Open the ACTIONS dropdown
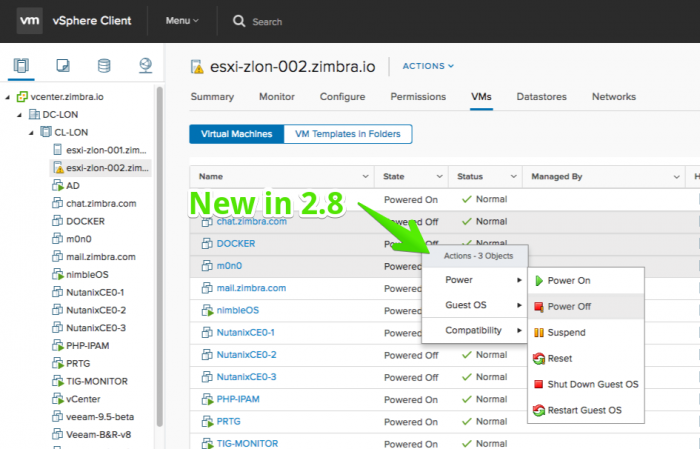Image resolution: width=700 pixels, height=449 pixels. click(428, 66)
